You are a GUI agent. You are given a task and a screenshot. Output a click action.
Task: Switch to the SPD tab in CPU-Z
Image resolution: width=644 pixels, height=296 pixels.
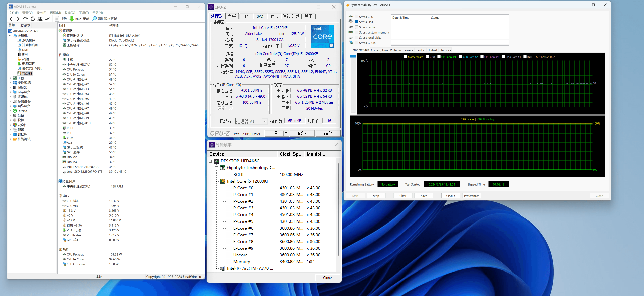(x=260, y=16)
